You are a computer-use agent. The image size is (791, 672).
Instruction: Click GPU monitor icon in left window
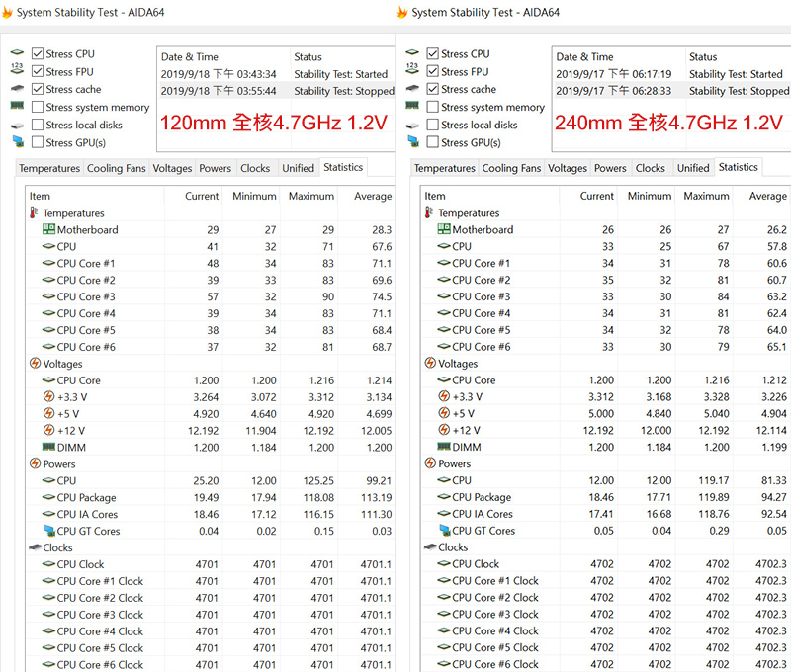click(18, 141)
